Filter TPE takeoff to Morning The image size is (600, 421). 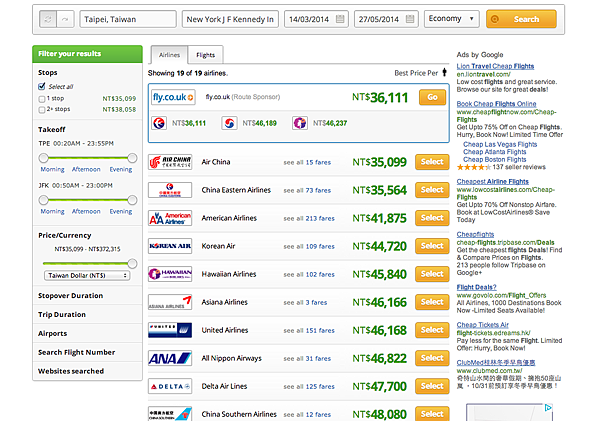(52, 169)
